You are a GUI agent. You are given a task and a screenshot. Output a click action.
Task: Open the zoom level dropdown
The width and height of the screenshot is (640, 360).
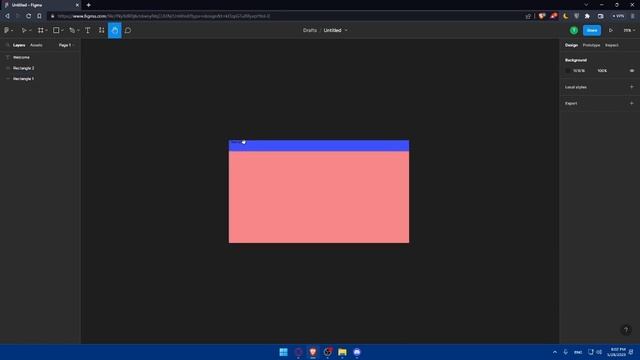pyautogui.click(x=629, y=30)
